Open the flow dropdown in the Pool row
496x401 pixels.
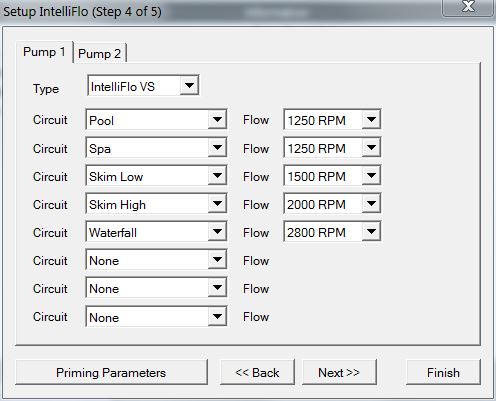[332, 119]
